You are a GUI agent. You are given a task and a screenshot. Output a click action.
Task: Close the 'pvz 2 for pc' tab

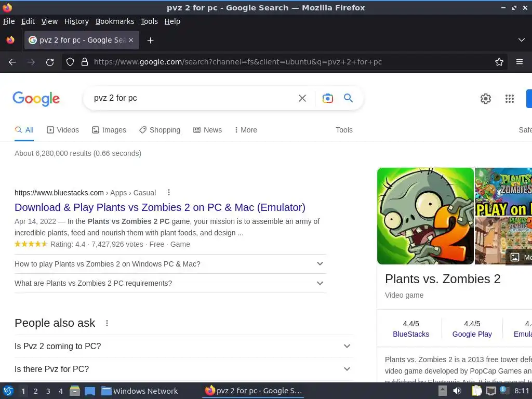[x=131, y=40]
